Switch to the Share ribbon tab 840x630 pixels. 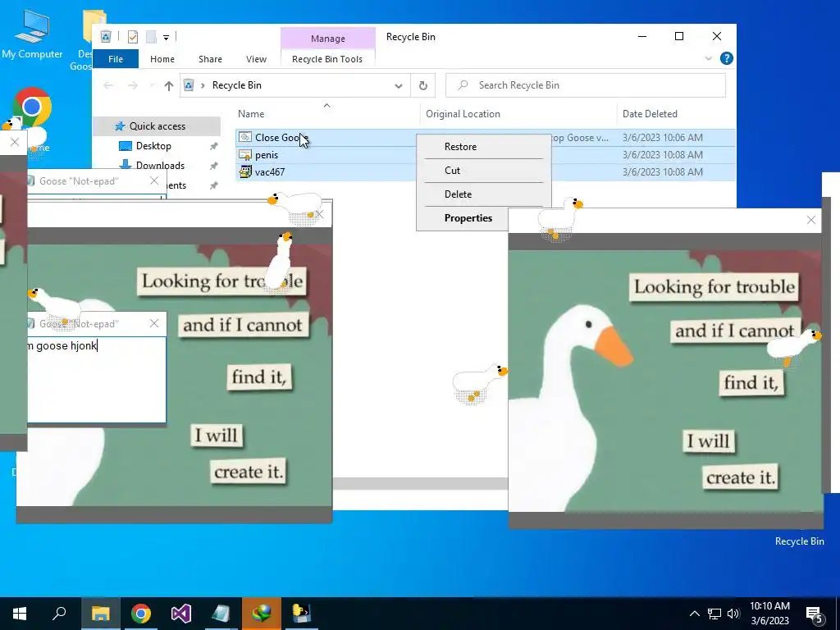(210, 59)
